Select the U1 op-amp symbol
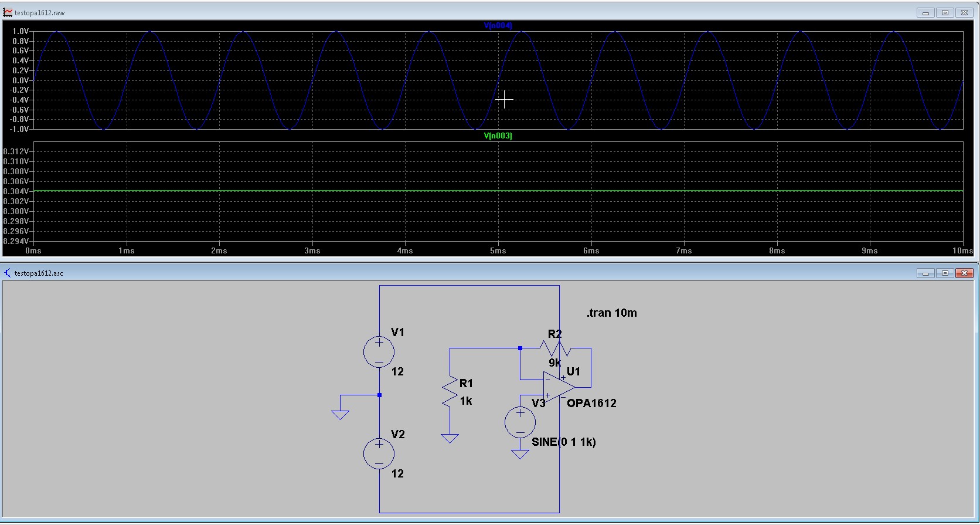Viewport: 980px width, 525px height. click(559, 387)
